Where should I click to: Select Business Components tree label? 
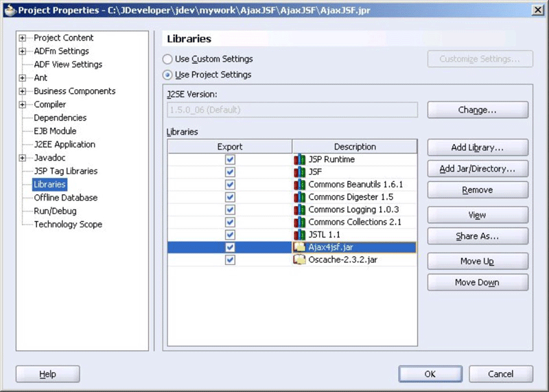[75, 91]
